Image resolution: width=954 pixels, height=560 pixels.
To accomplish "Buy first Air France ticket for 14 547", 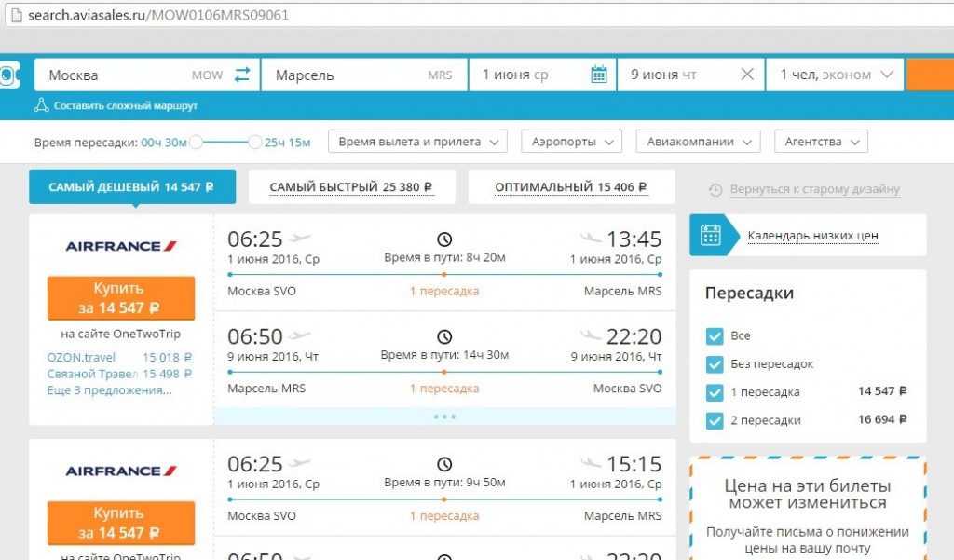I will 121,297.
